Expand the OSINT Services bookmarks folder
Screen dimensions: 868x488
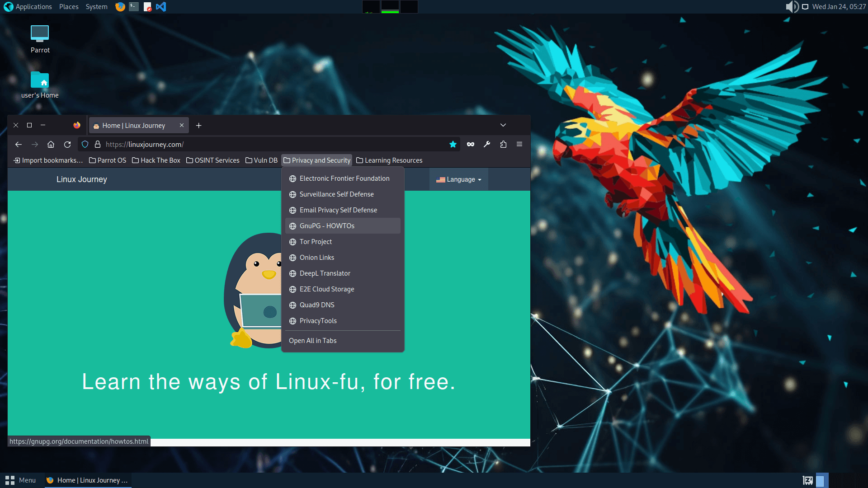tap(213, 160)
